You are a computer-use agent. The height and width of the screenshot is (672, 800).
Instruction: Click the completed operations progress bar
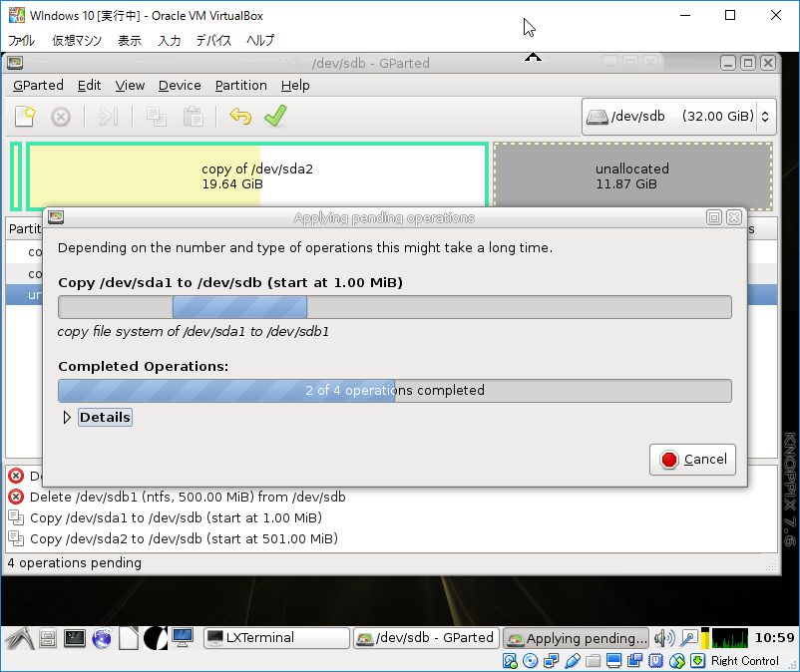pyautogui.click(x=395, y=391)
